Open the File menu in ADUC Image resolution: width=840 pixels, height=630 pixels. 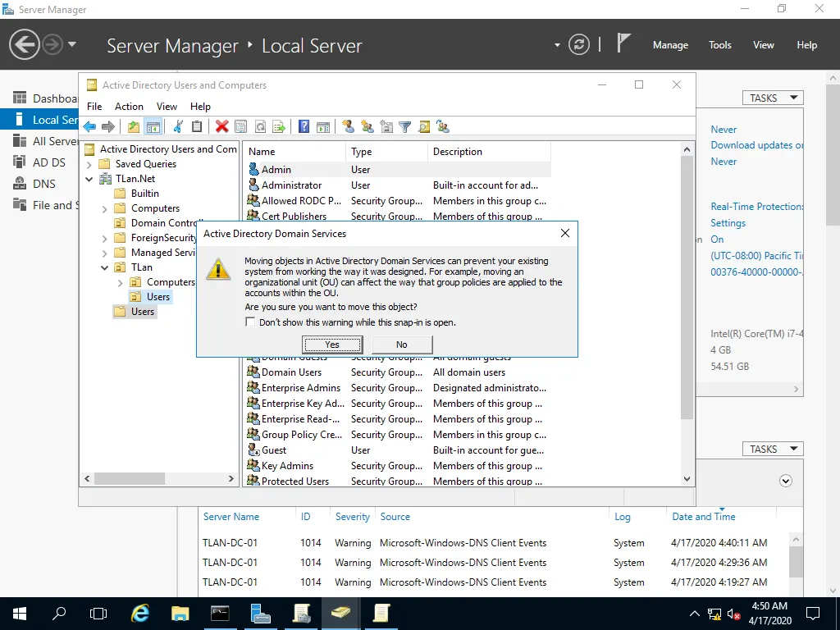point(94,106)
